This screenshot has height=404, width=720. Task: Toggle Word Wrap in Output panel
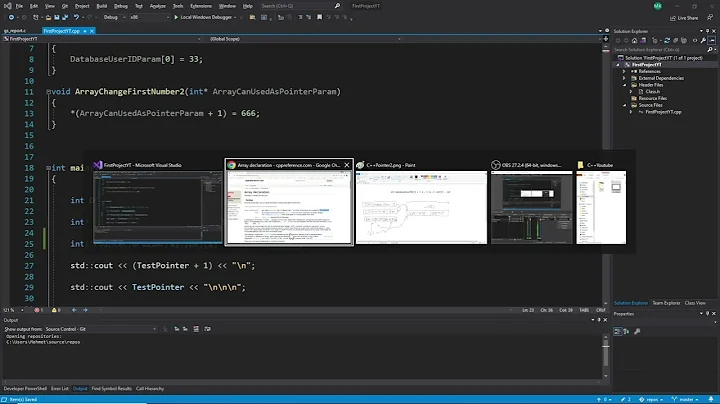click(208, 329)
